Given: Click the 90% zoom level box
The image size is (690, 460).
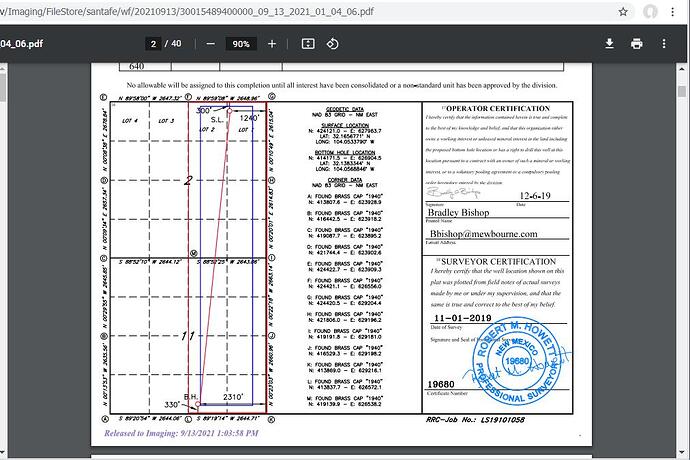Looking at the screenshot, I should pyautogui.click(x=241, y=44).
